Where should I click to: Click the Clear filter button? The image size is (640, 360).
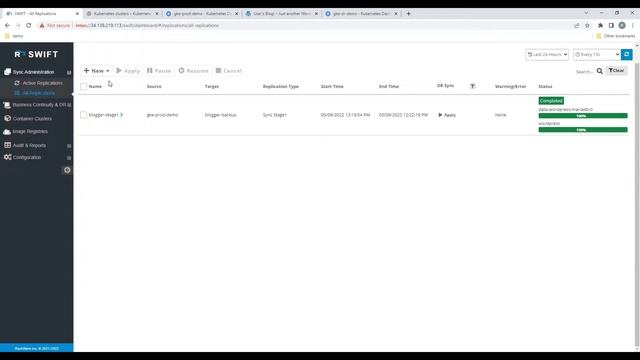point(616,71)
